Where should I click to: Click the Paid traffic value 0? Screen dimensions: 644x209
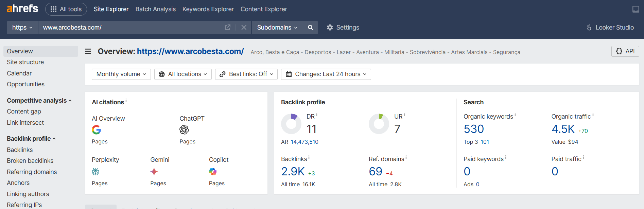[x=555, y=172]
